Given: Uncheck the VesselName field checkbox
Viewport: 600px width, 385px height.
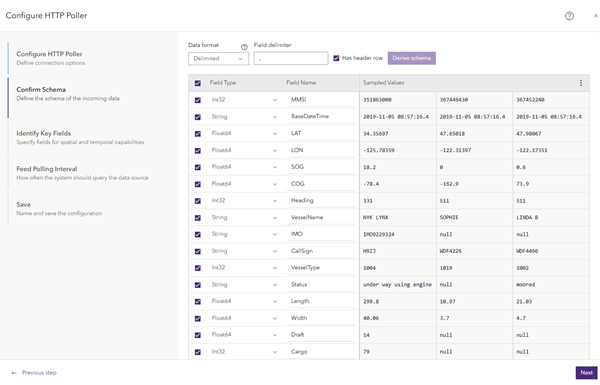Looking at the screenshot, I should [x=197, y=218].
